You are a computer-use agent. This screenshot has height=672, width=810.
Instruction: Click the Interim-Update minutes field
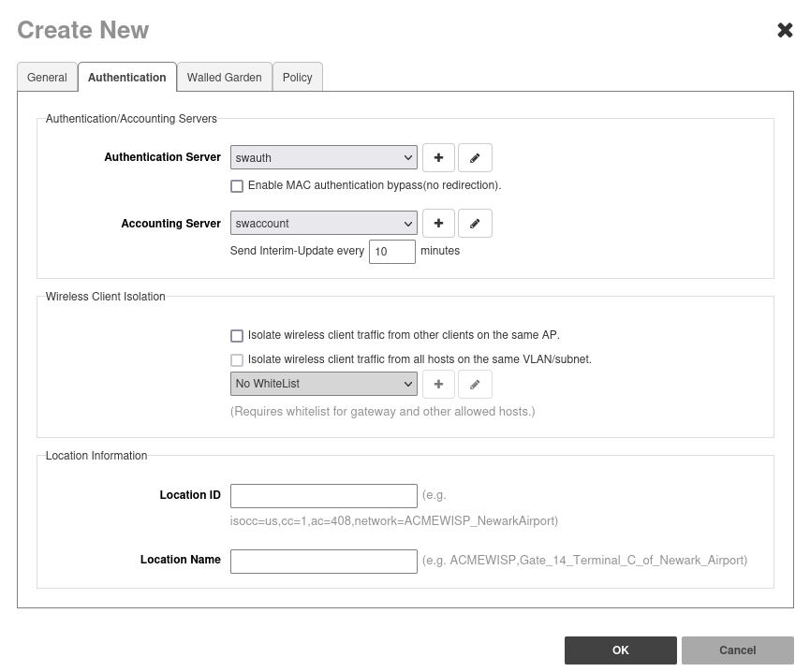click(391, 252)
